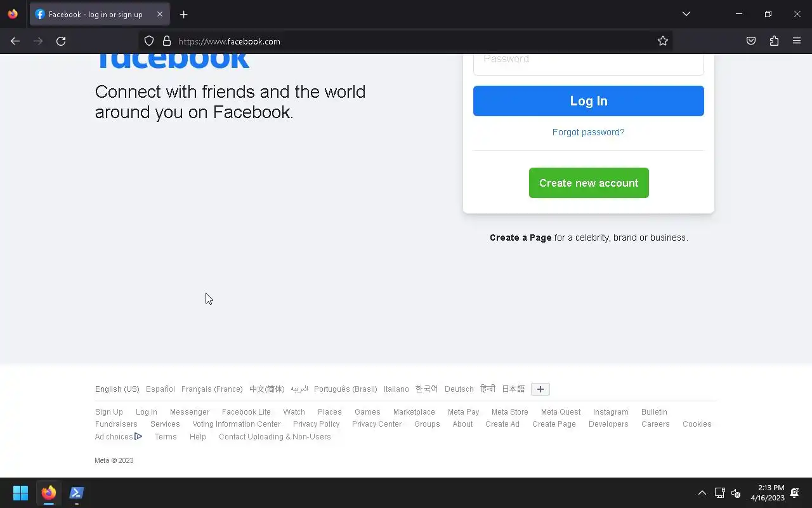Close the Facebook tab

160,14
